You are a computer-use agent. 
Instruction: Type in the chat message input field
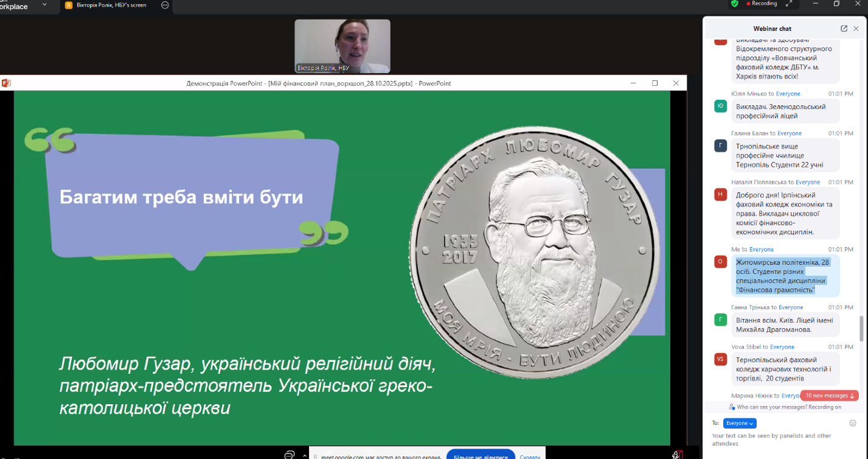coord(779,439)
